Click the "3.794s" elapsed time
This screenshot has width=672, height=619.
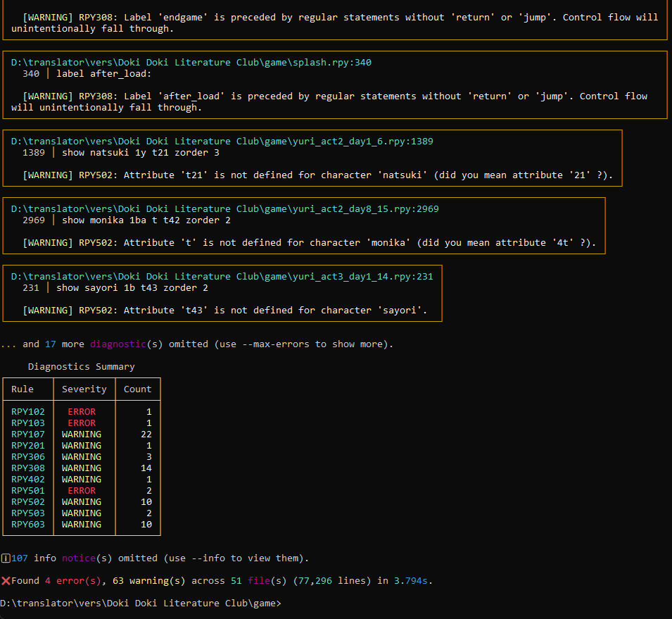(x=410, y=581)
